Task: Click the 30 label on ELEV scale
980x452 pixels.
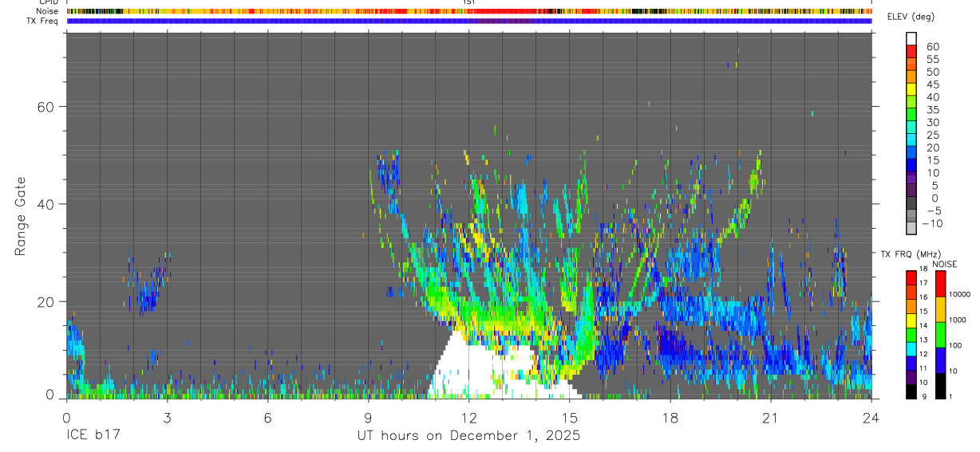Action: (932, 122)
